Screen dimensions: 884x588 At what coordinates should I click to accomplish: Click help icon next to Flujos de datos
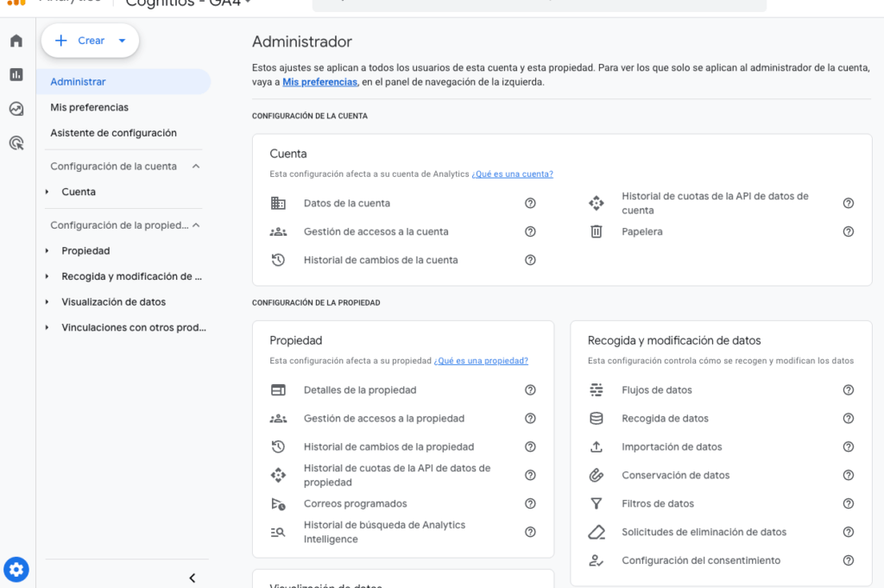pyautogui.click(x=848, y=390)
